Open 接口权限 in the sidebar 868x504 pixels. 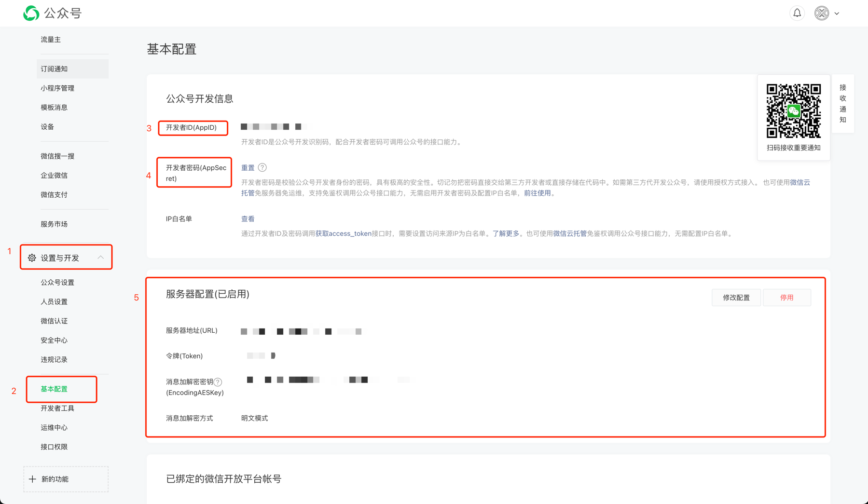pos(54,447)
